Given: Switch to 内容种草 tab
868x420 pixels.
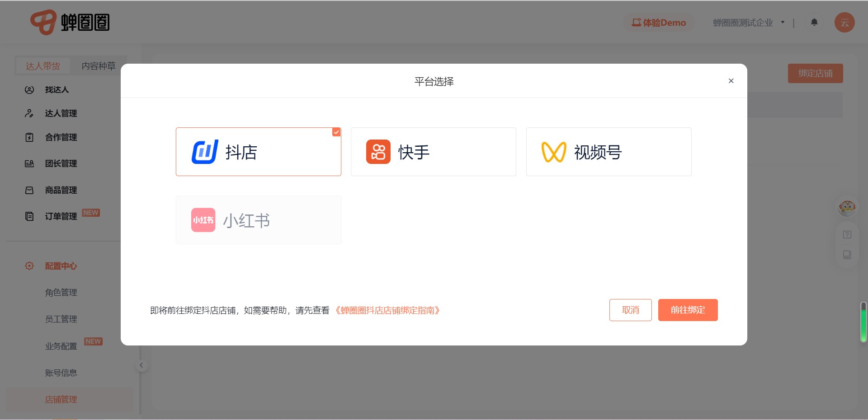Looking at the screenshot, I should click(99, 66).
